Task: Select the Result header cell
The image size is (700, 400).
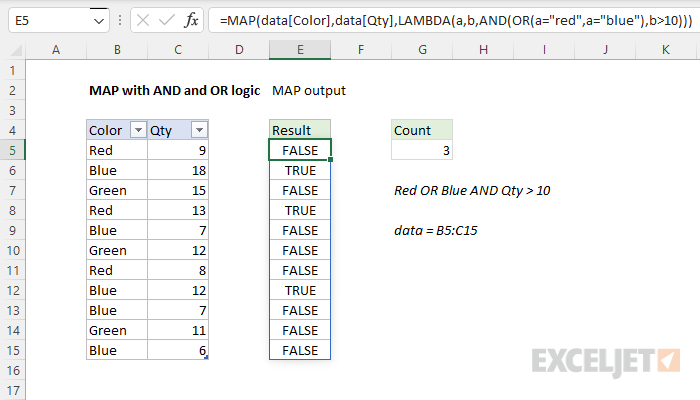Action: click(x=300, y=130)
